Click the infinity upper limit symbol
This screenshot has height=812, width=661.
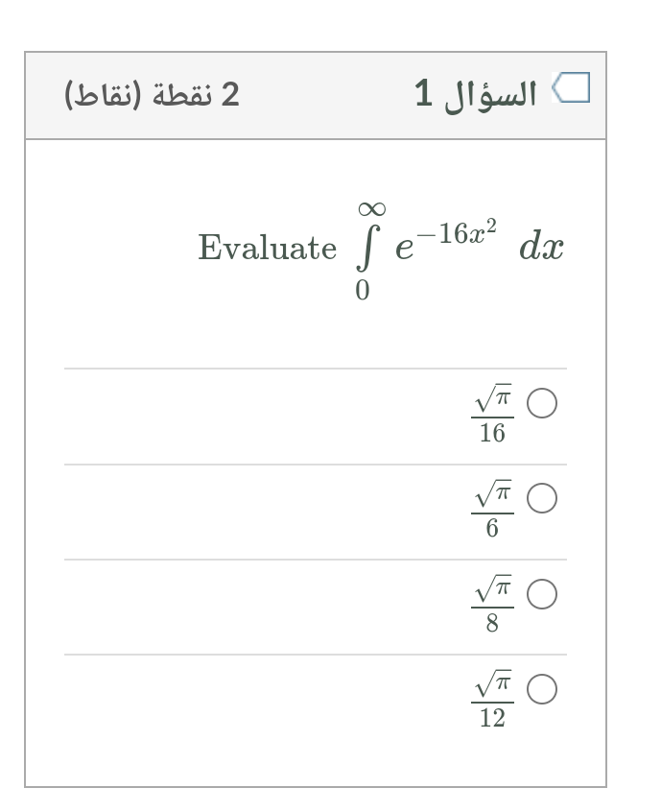pyautogui.click(x=371, y=209)
